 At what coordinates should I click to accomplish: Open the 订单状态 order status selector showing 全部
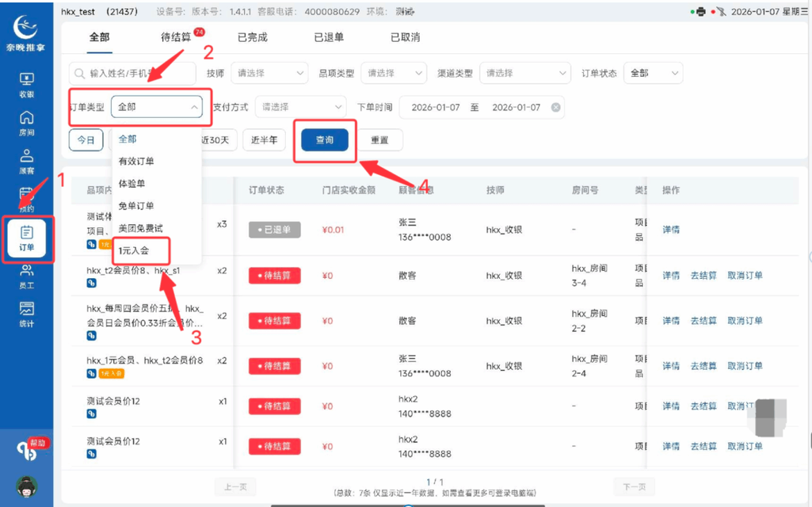point(652,73)
